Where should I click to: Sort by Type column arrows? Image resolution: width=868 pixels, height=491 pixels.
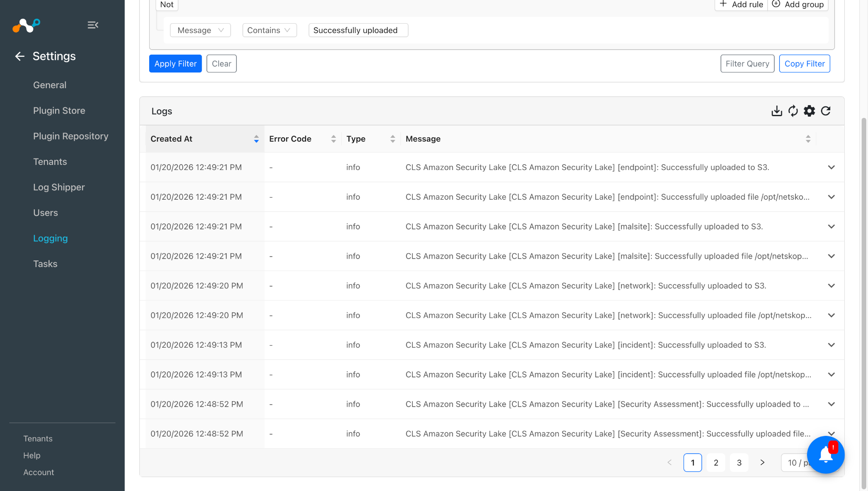(393, 139)
